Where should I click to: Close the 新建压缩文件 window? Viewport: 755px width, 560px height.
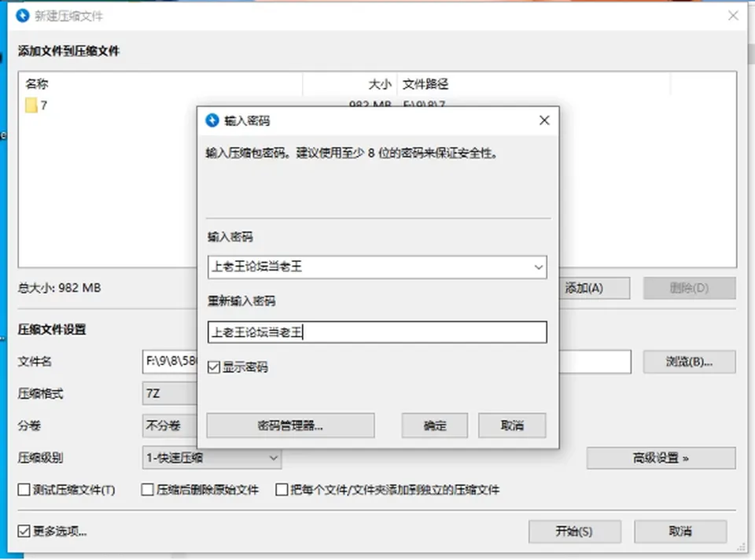tap(733, 16)
